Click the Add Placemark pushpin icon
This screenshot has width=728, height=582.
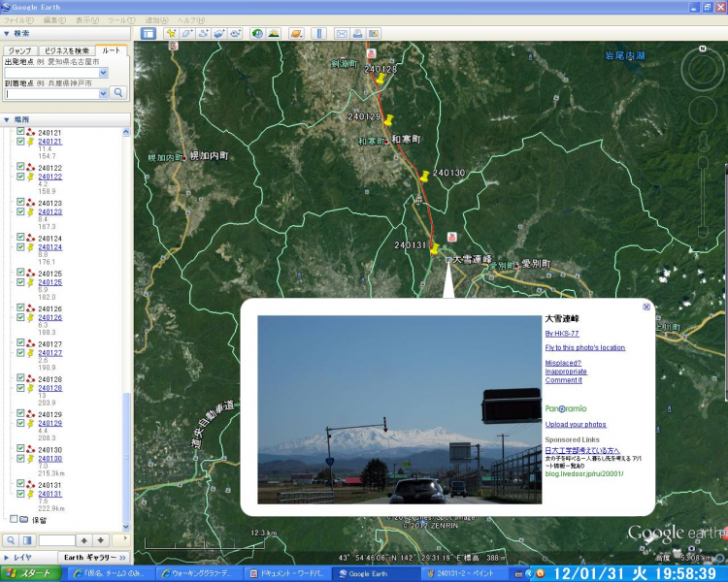pyautogui.click(x=171, y=33)
